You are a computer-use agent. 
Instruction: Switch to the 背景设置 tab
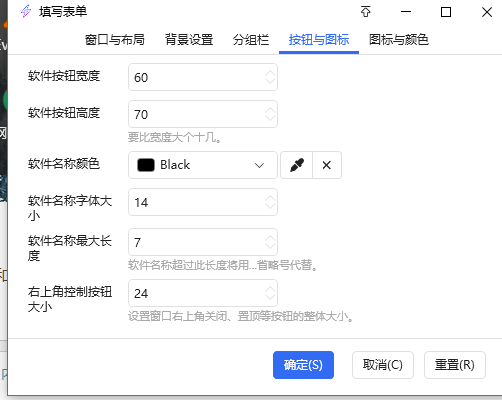[189, 40]
